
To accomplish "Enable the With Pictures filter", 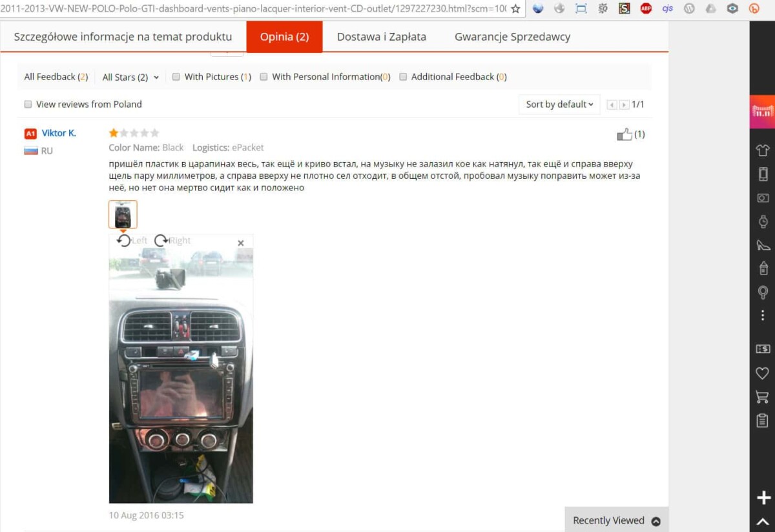I will coord(176,77).
